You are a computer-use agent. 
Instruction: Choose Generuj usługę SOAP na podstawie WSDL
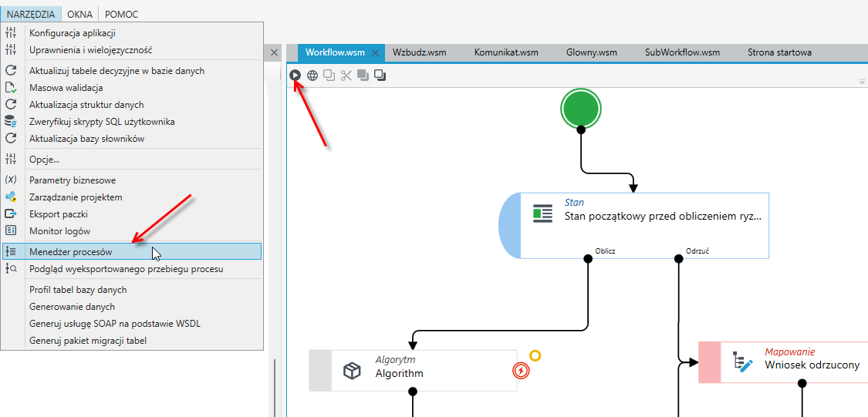132,324
